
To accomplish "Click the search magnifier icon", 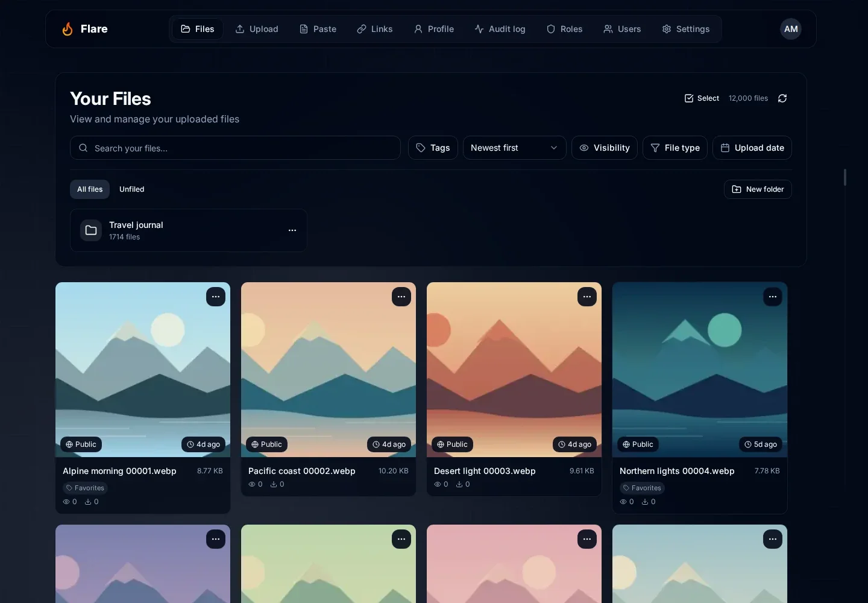I will [x=83, y=148].
